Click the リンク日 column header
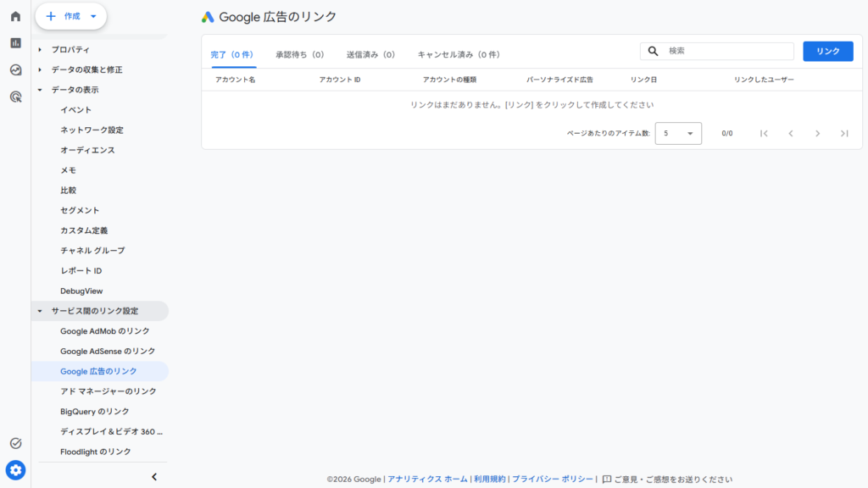 [643, 80]
